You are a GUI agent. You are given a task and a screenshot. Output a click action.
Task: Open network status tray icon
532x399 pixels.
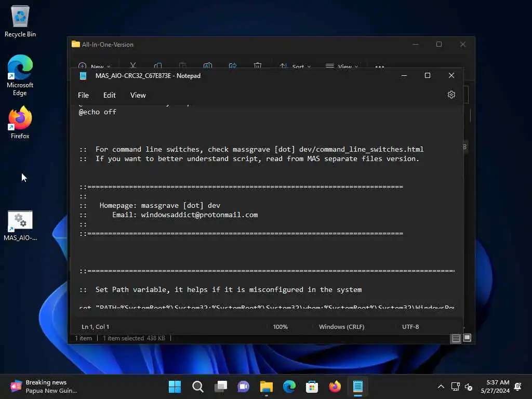click(x=455, y=387)
